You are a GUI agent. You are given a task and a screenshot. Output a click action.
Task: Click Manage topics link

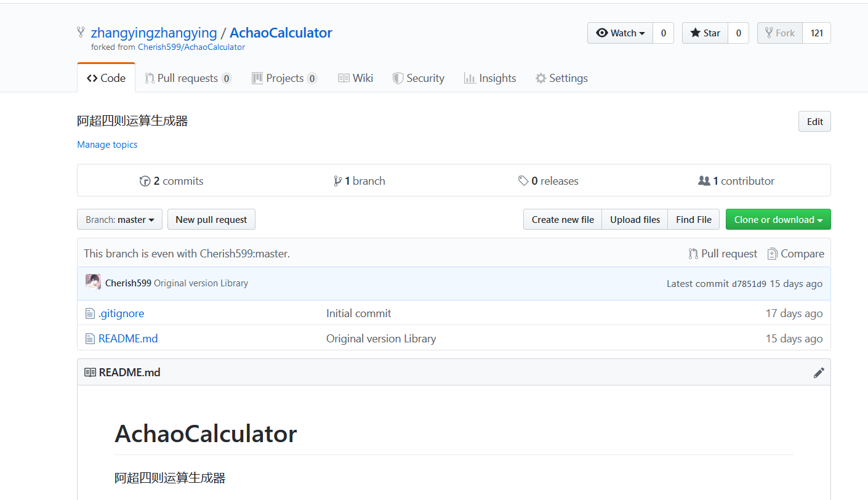pos(107,145)
